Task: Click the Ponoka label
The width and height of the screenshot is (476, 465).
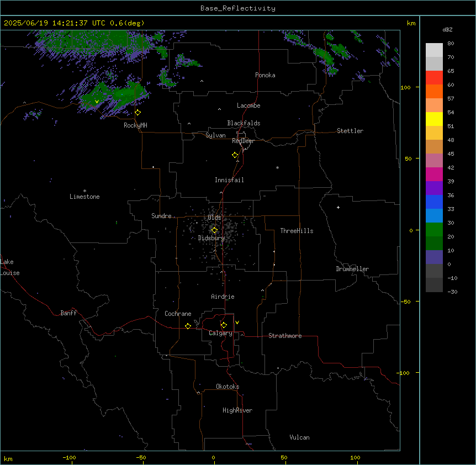Action: pyautogui.click(x=265, y=75)
